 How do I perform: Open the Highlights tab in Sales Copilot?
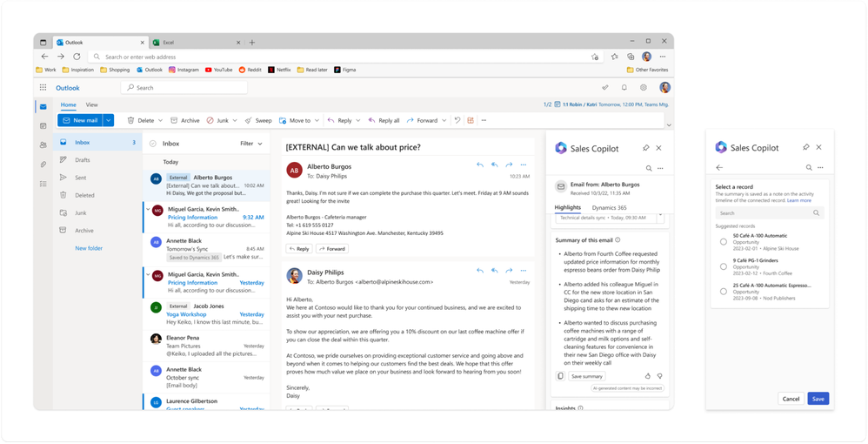pyautogui.click(x=567, y=208)
